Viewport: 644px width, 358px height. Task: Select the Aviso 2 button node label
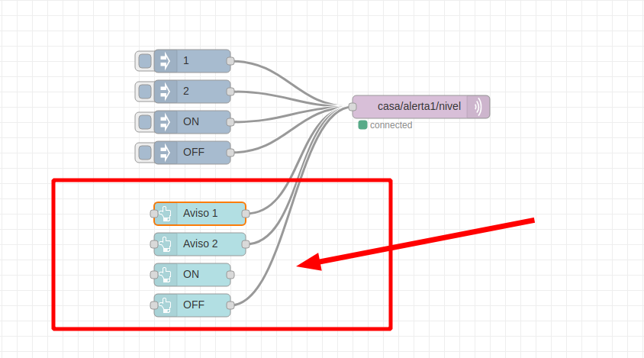point(201,244)
